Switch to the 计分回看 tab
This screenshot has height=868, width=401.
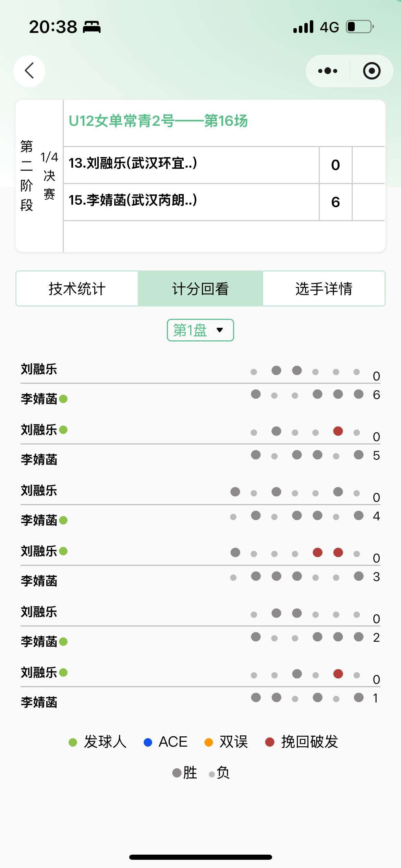coord(200,289)
